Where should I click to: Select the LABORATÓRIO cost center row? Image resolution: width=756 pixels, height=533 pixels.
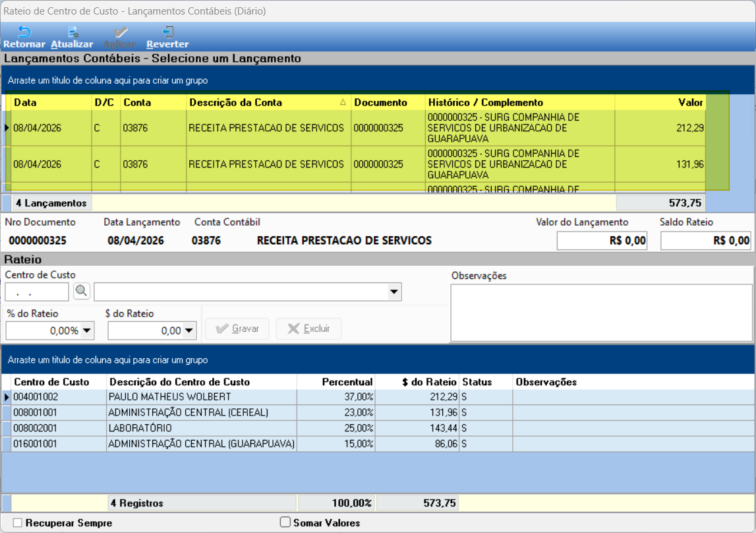click(378, 428)
